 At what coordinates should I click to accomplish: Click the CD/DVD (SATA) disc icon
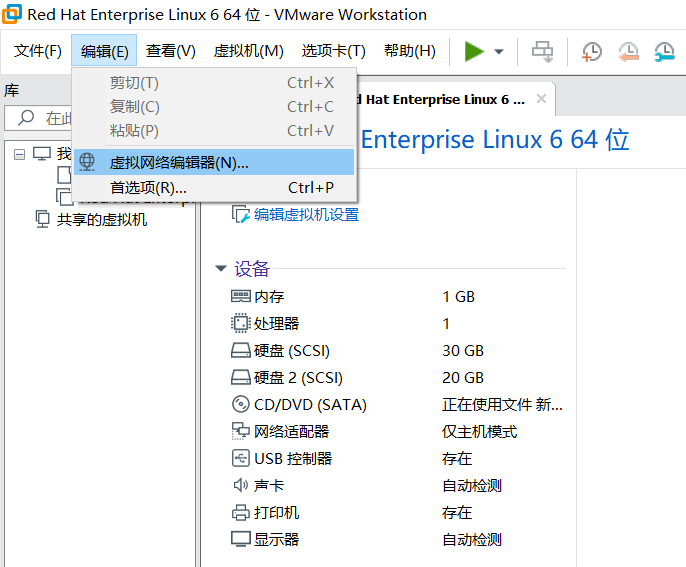pyautogui.click(x=241, y=404)
